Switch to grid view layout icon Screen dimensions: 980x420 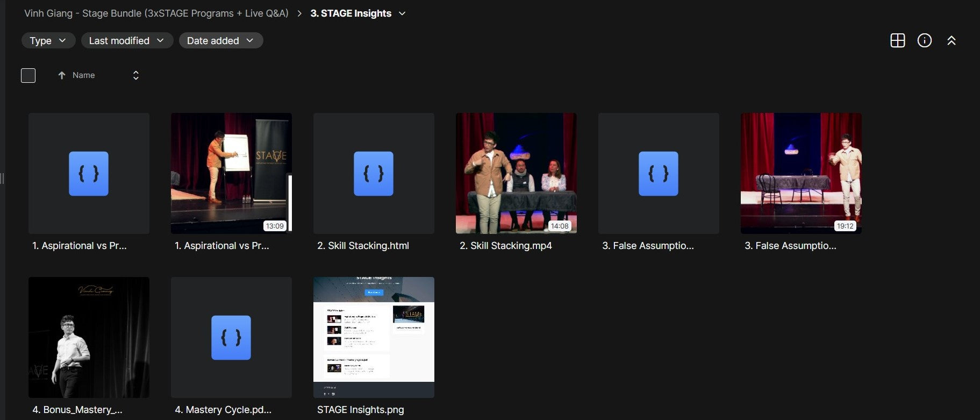(x=897, y=41)
